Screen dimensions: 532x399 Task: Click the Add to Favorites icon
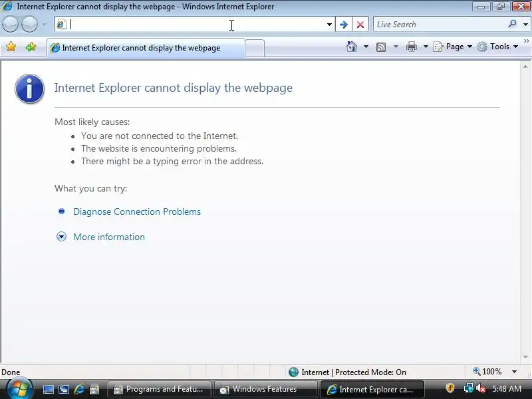tap(31, 47)
